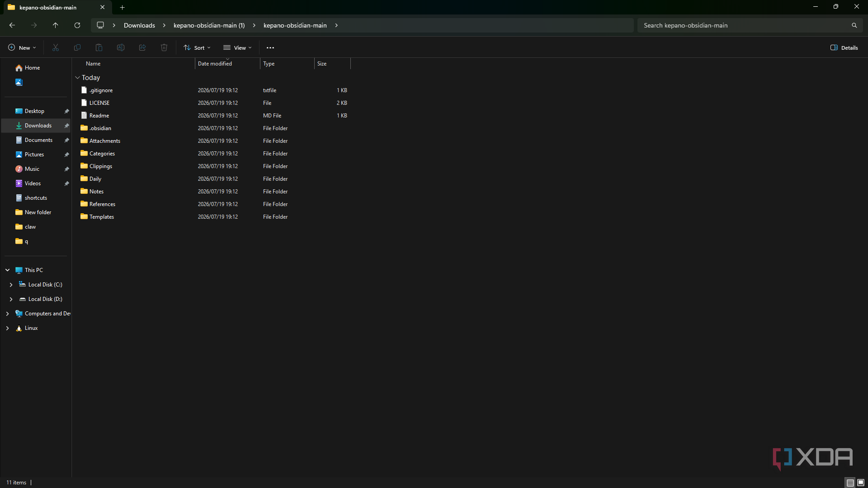Open a new tab with plus button
The image size is (868, 488).
point(122,7)
